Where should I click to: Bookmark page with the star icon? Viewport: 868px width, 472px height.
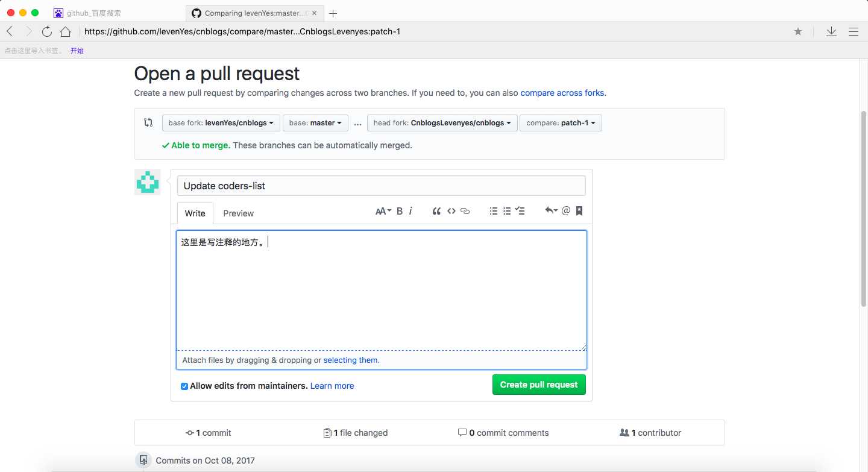[x=798, y=31]
